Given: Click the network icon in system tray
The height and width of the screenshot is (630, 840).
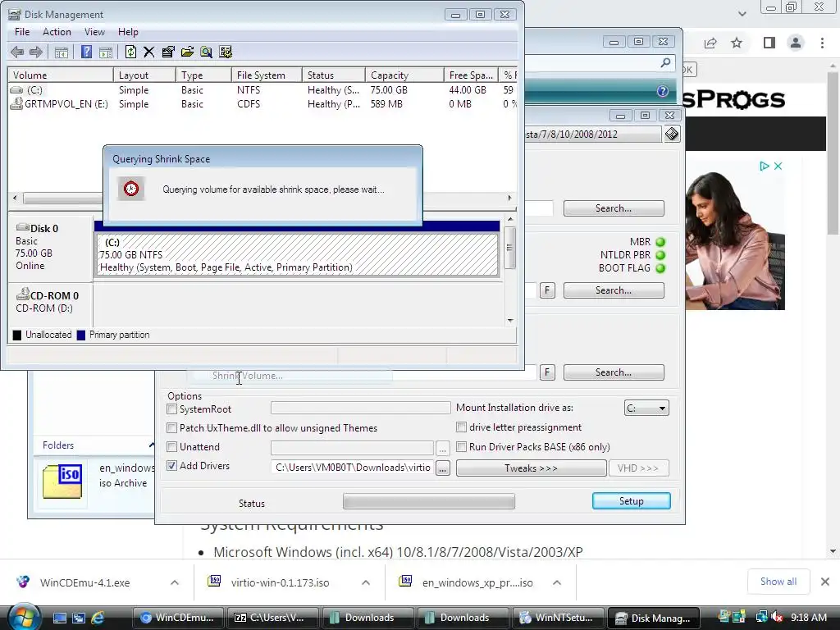Looking at the screenshot, I should [x=761, y=617].
